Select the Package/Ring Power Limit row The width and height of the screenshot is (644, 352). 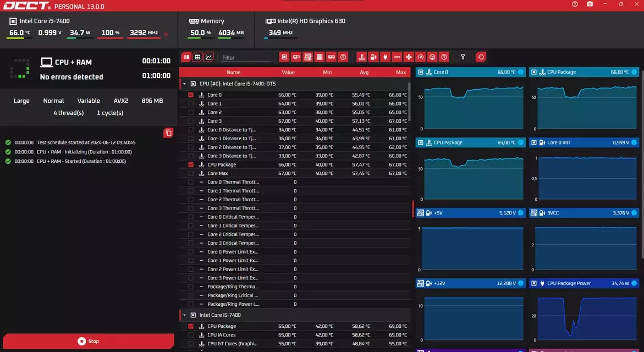pyautogui.click(x=294, y=304)
